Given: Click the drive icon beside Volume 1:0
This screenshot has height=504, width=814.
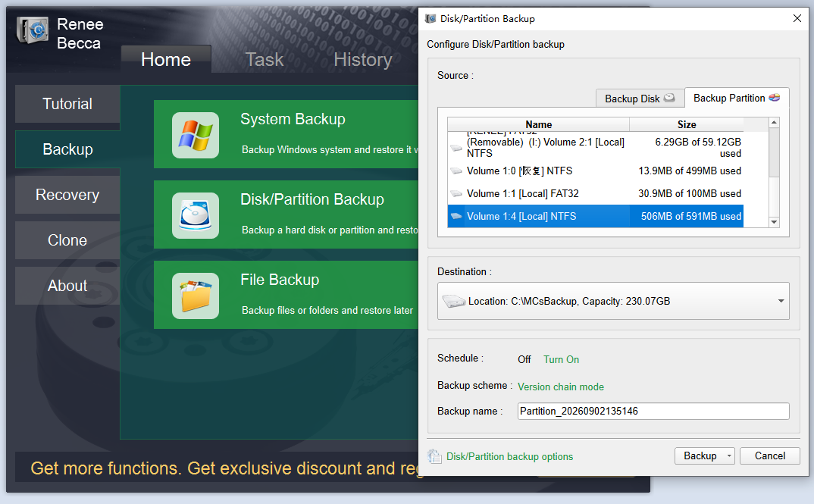Looking at the screenshot, I should 456,171.
